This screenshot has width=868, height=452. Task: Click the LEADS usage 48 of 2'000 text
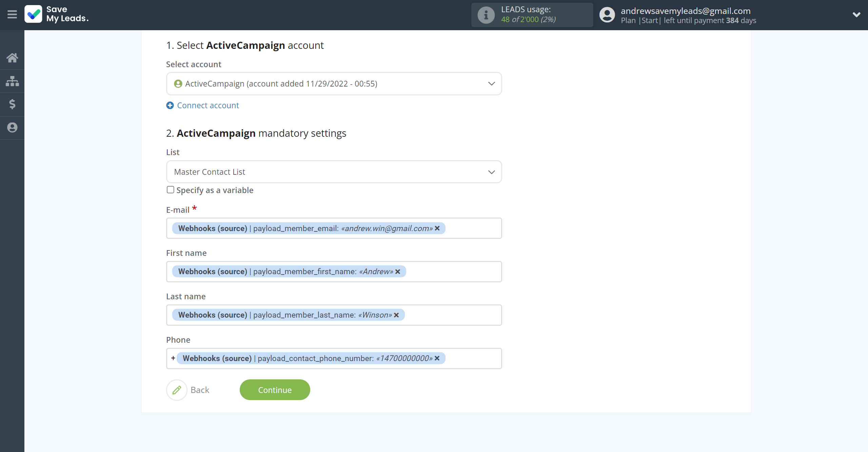[x=528, y=20]
